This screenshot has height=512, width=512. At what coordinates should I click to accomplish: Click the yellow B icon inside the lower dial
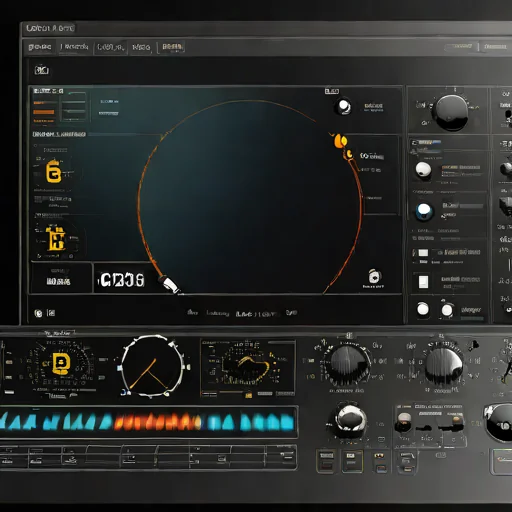point(61,363)
